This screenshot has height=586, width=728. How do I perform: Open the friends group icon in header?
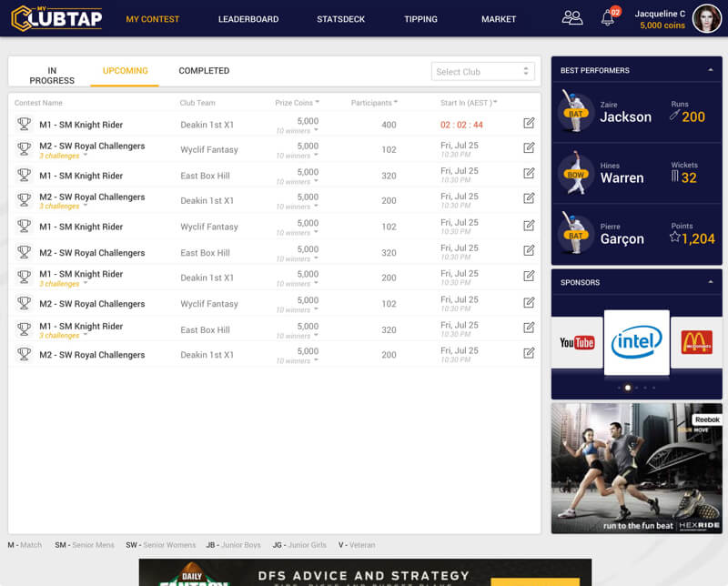572,18
